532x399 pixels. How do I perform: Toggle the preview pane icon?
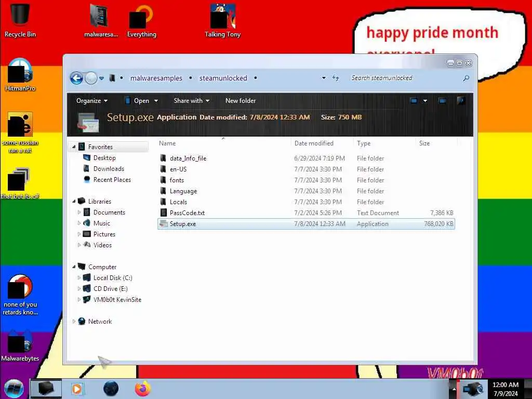(442, 101)
